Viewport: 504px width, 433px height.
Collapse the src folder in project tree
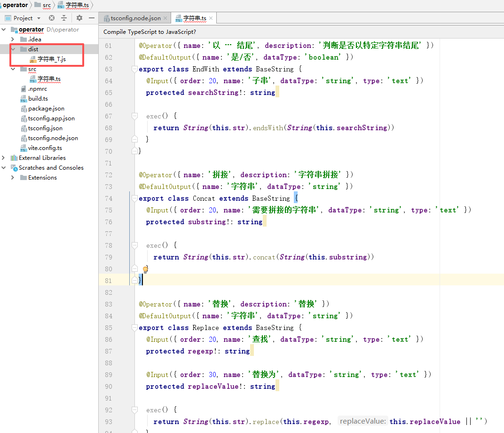(13, 69)
